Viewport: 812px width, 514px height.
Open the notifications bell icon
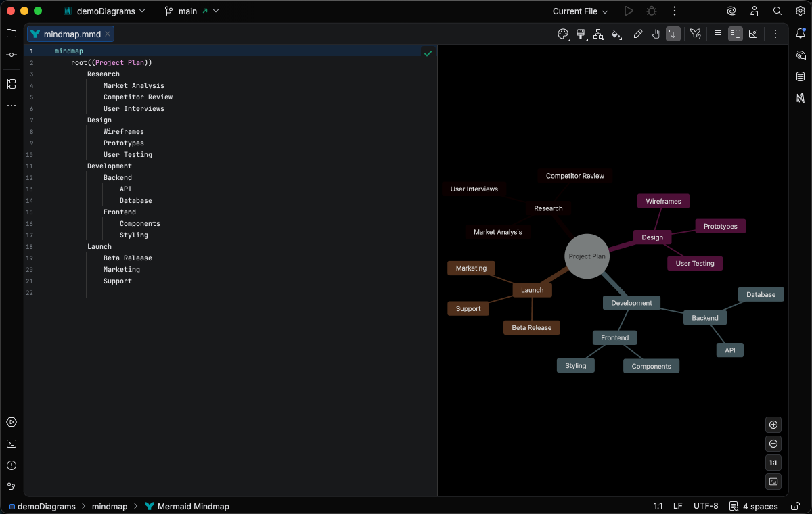800,32
